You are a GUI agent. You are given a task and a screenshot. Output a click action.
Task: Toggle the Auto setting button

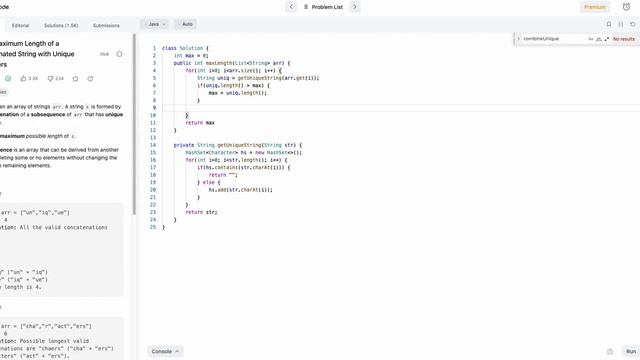[x=186, y=24]
